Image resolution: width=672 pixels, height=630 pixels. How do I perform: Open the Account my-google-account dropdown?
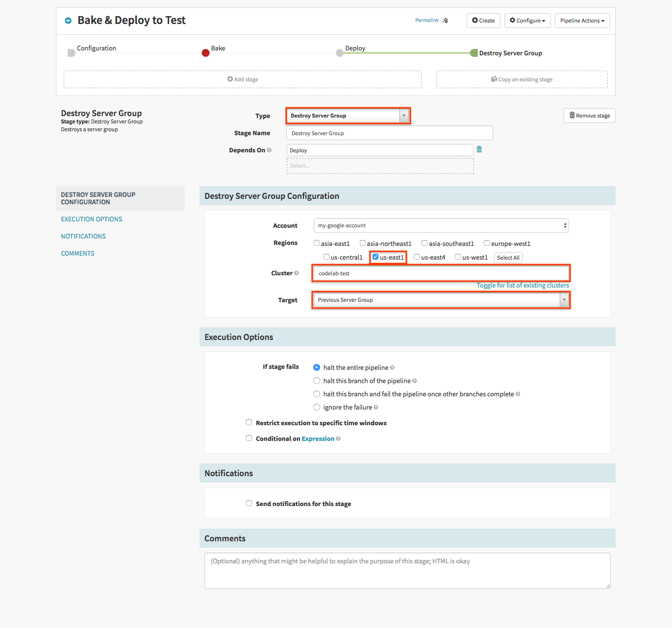point(441,225)
